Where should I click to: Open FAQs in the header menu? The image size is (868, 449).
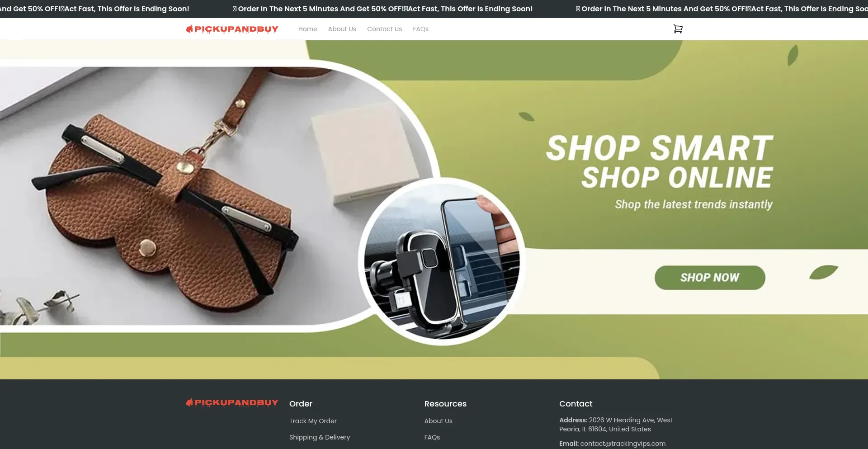coord(420,29)
